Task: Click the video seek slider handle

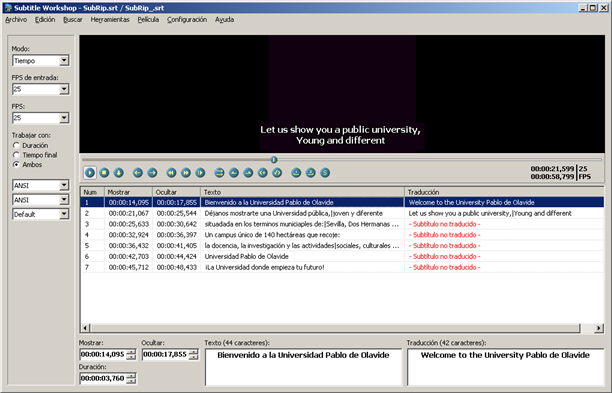Action: point(274,160)
